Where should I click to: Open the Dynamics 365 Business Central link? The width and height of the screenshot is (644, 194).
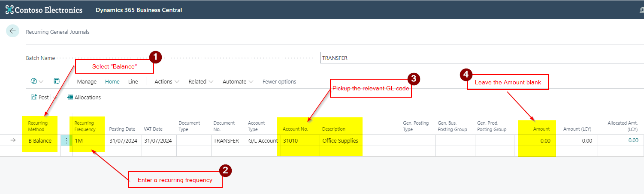139,10
